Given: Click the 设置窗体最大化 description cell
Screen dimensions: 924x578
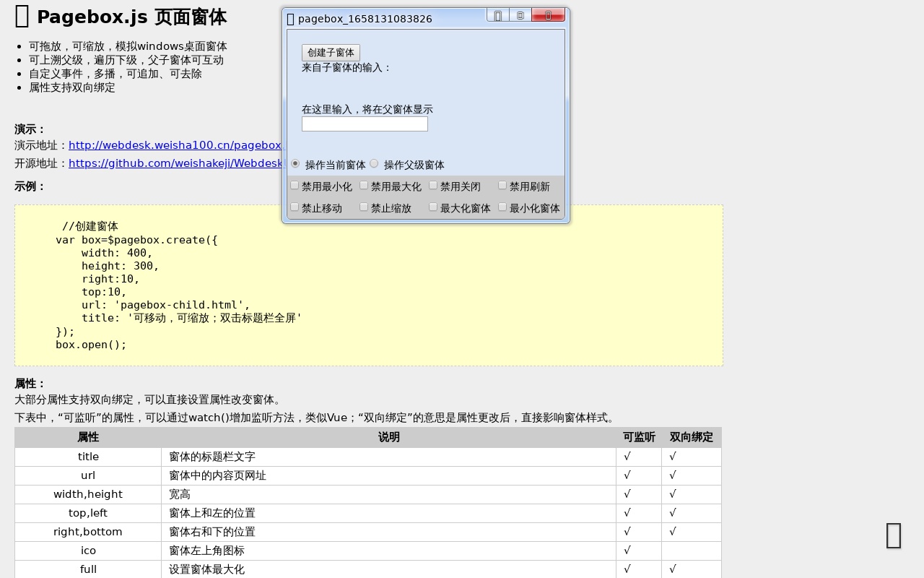Looking at the screenshot, I should pyautogui.click(x=389, y=569).
